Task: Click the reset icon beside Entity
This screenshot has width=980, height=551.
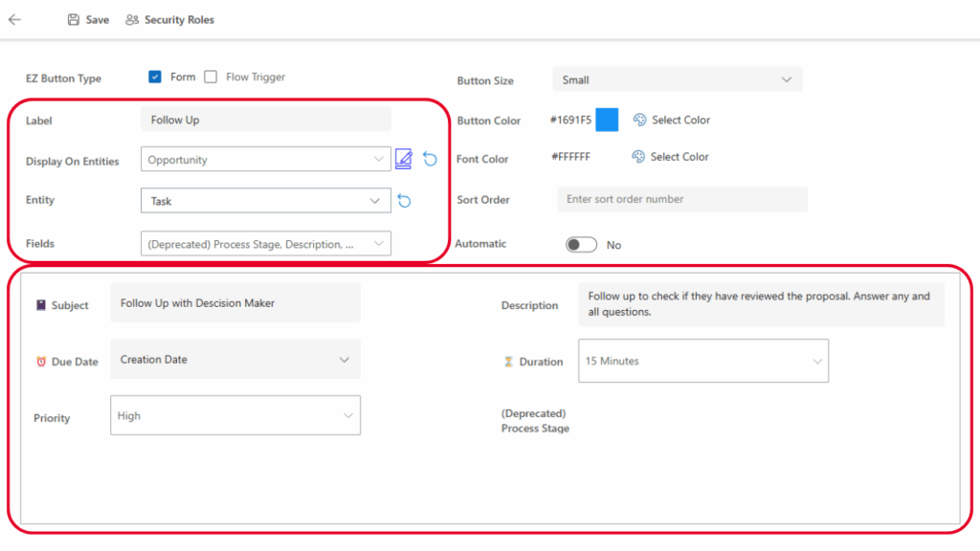Action: coord(404,201)
